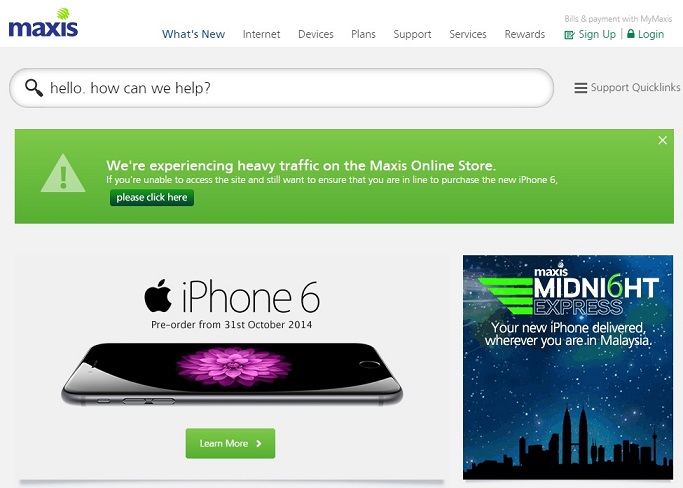Click the Learn More button
Viewport: 683px width, 488px height.
point(230,444)
